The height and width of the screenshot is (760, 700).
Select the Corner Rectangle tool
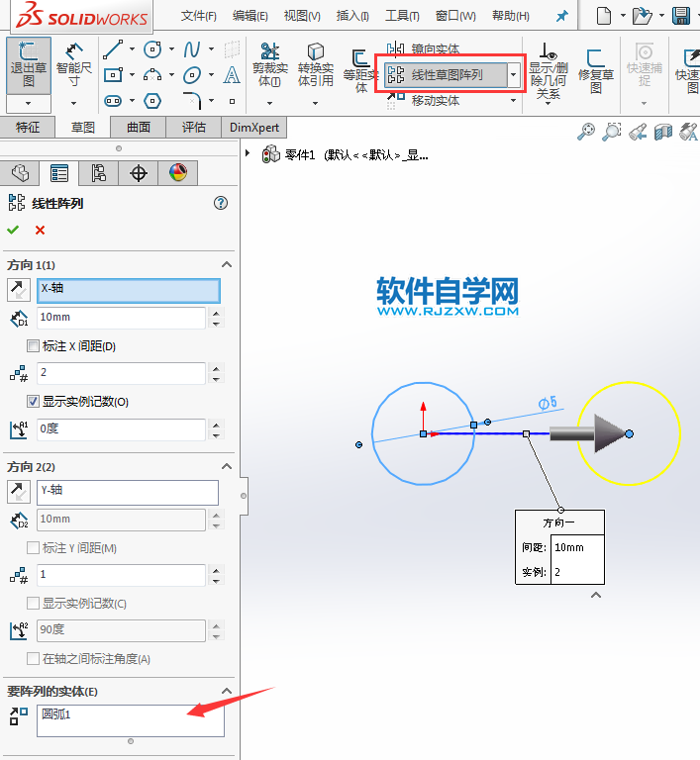click(113, 75)
